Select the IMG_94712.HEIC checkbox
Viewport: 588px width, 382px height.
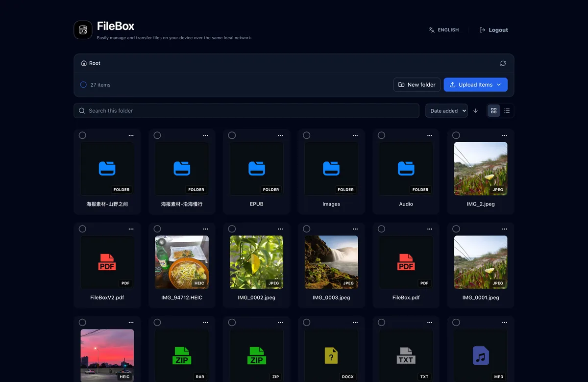(157, 229)
